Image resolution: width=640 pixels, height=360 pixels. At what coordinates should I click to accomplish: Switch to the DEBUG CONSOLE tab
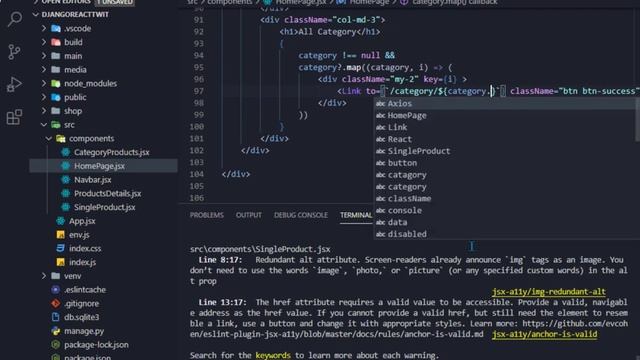301,215
